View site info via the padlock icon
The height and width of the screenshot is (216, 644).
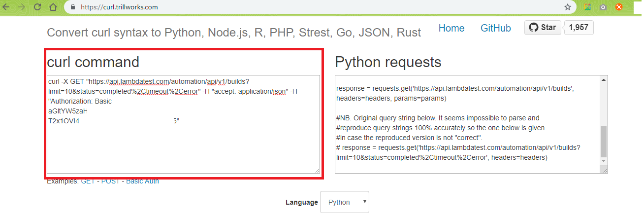pyautogui.click(x=73, y=7)
